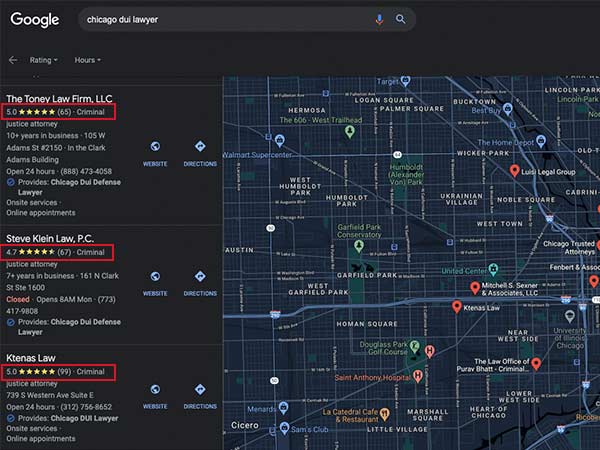
Task: Click the United Center map marker
Action: coord(493,269)
